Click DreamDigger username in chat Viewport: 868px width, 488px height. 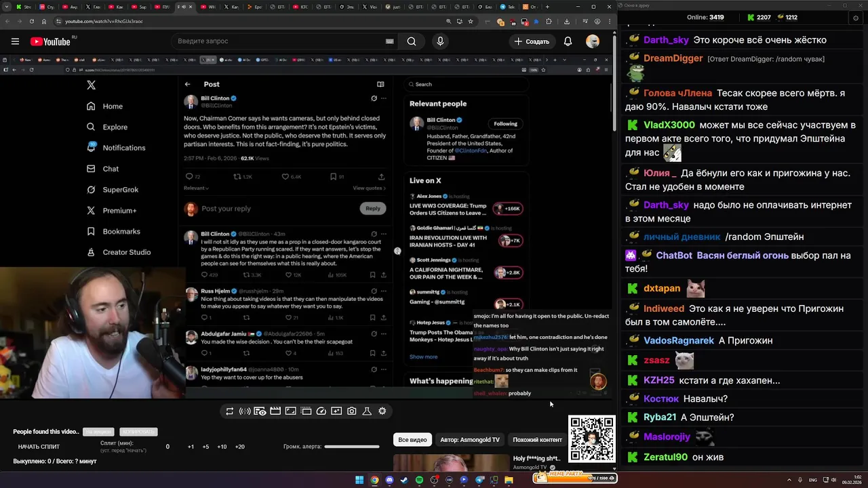tap(673, 58)
